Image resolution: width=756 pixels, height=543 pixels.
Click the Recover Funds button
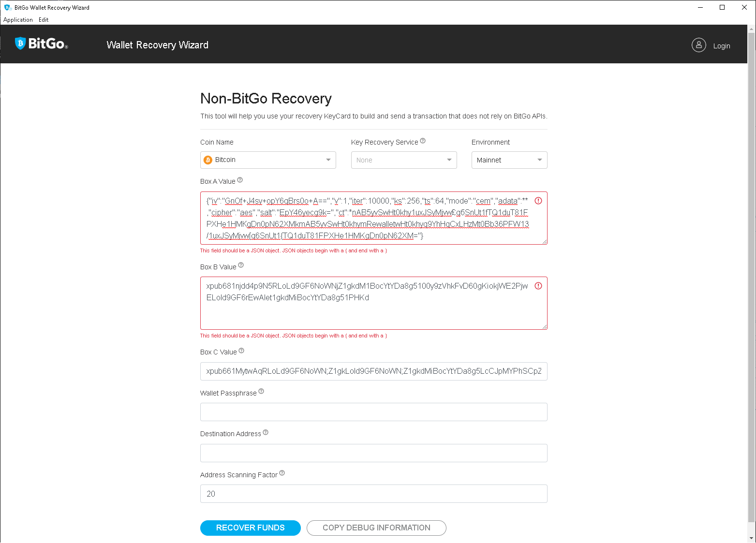pos(251,528)
